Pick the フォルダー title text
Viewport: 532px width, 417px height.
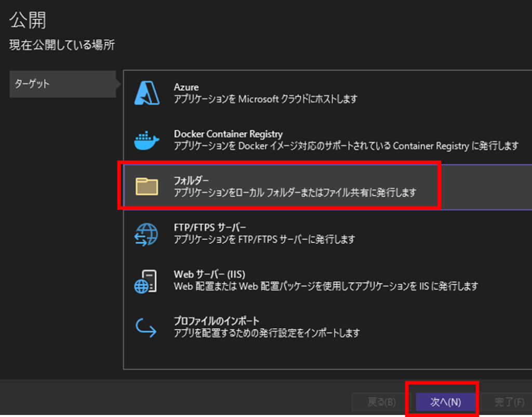[x=191, y=181]
